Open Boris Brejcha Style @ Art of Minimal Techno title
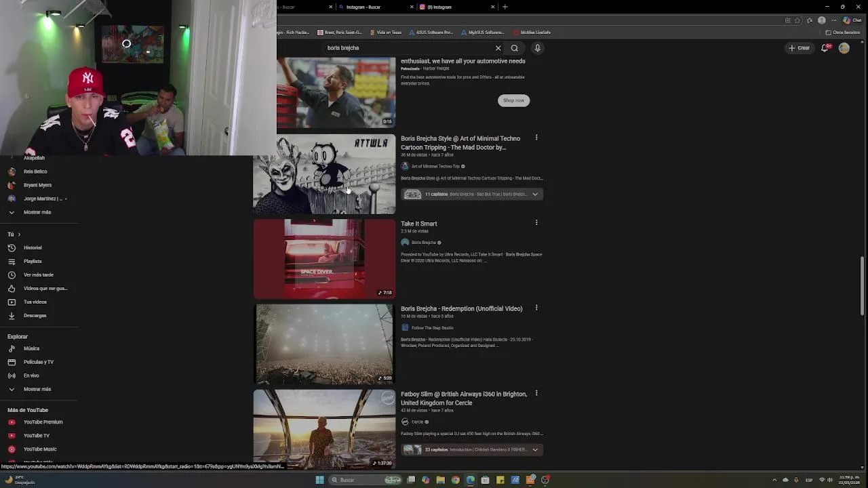The width and height of the screenshot is (868, 488). coord(460,143)
